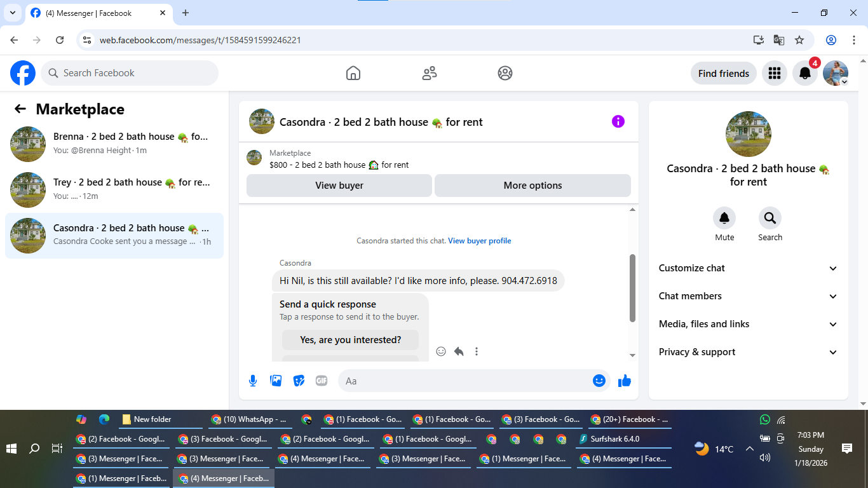Expand the Customize chat section
This screenshot has height=488, width=868.
[749, 268]
